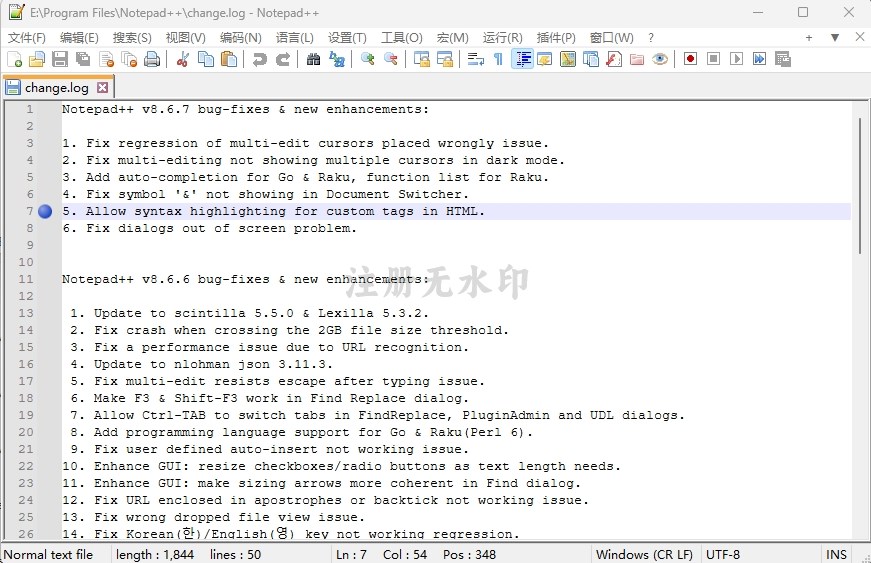Close current document toolbar icon

pyautogui.click(x=106, y=59)
